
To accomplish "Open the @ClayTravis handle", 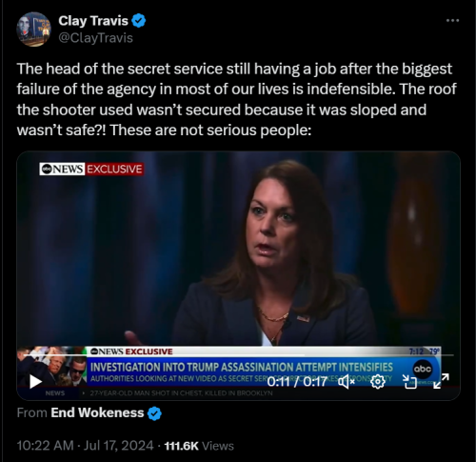I will (95, 38).
